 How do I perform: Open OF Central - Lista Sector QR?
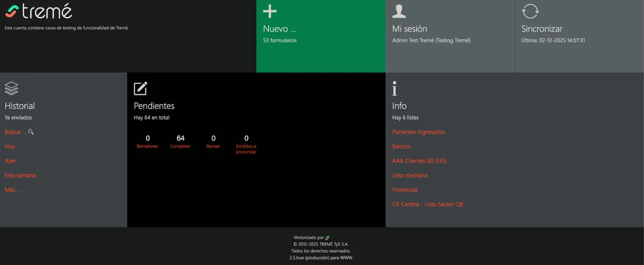pos(428,204)
